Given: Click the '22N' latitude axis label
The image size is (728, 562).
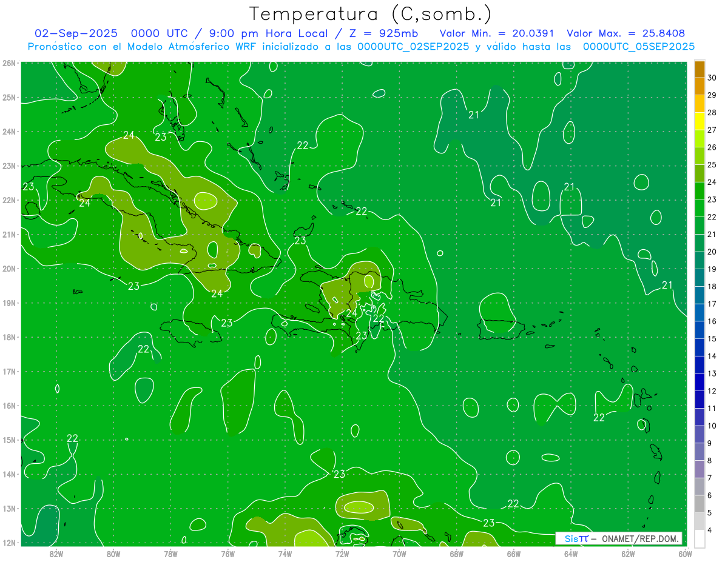Looking at the screenshot, I should pos(8,200).
